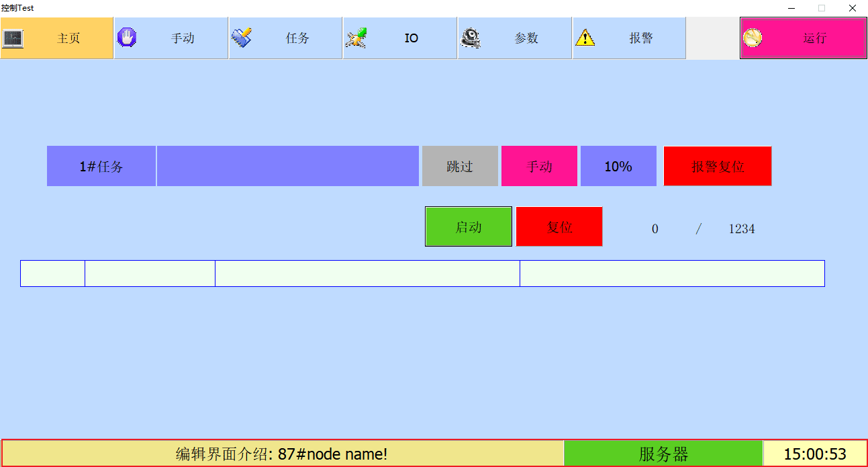Open the 任务 tab
The image size is (868, 467).
(x=297, y=38)
